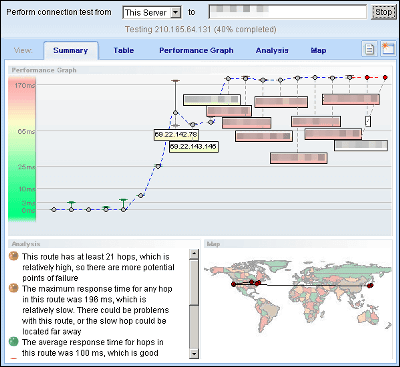
Task: Open the Performance Graph tab
Action: (x=196, y=51)
